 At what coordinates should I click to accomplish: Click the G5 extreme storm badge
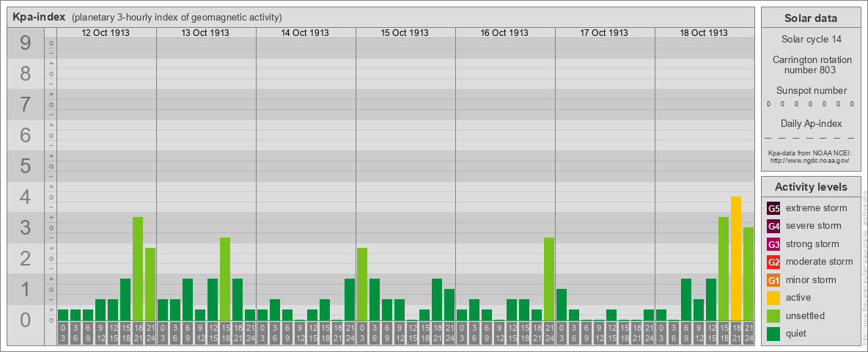pyautogui.click(x=773, y=208)
